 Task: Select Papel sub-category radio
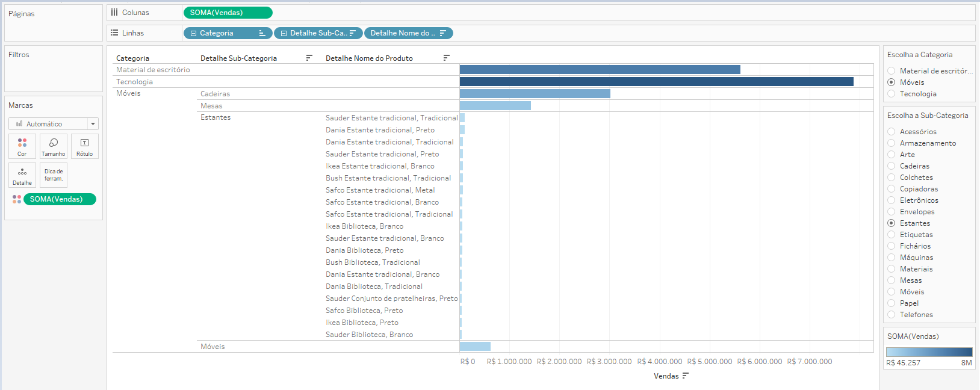tap(892, 303)
